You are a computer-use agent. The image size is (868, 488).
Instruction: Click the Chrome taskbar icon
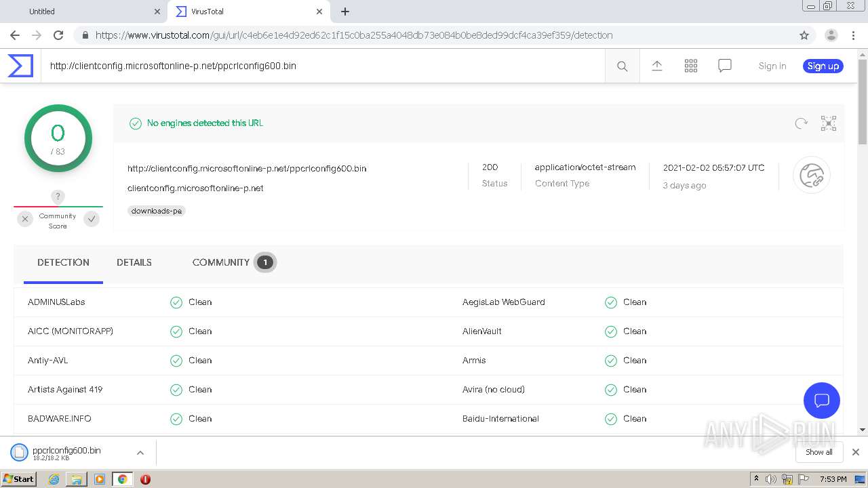click(122, 479)
